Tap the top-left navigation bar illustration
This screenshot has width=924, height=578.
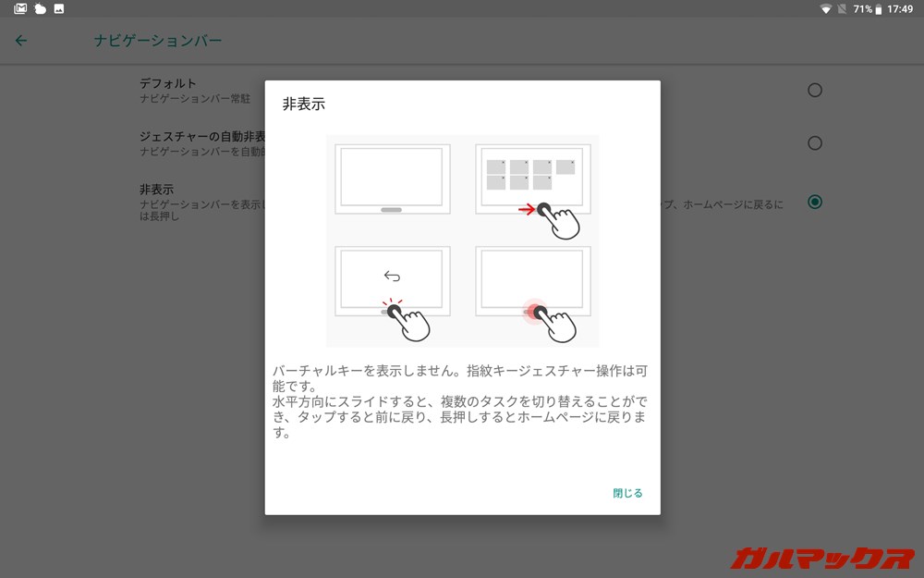coord(392,179)
